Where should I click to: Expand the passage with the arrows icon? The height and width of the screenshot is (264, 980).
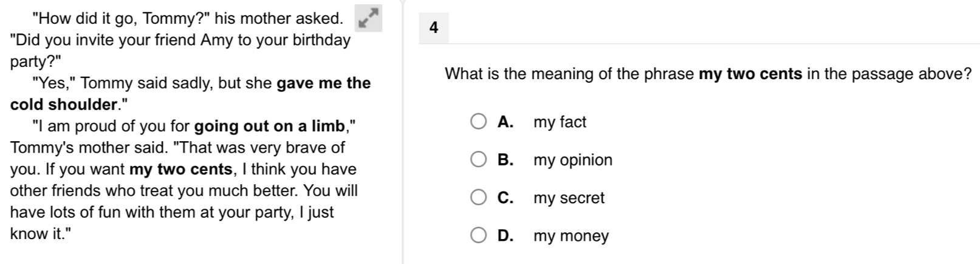point(369,18)
